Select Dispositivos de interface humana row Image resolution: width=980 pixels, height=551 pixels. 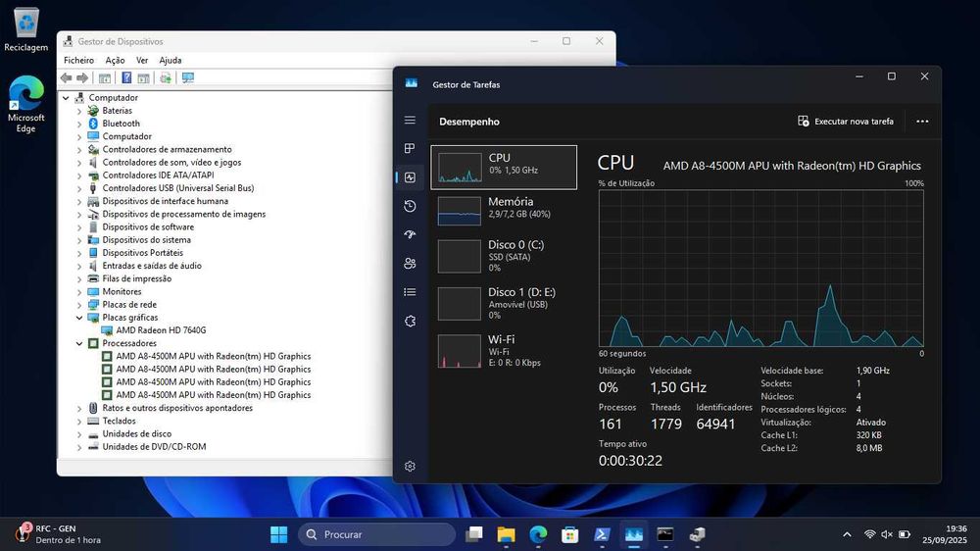point(158,201)
